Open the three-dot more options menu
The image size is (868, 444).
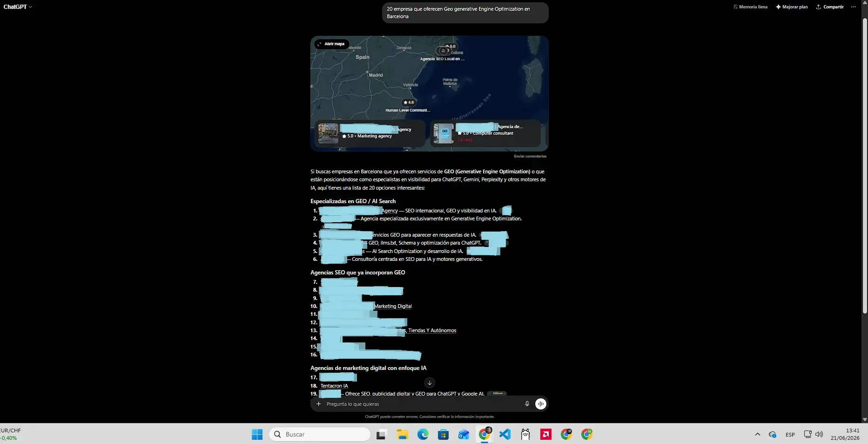[x=853, y=7]
